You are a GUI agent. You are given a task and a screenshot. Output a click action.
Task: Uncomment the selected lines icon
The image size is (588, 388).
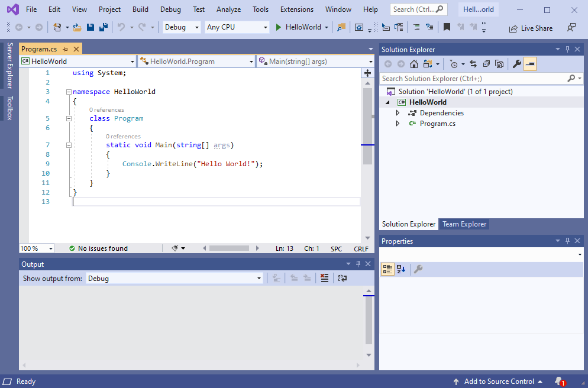[x=429, y=27]
